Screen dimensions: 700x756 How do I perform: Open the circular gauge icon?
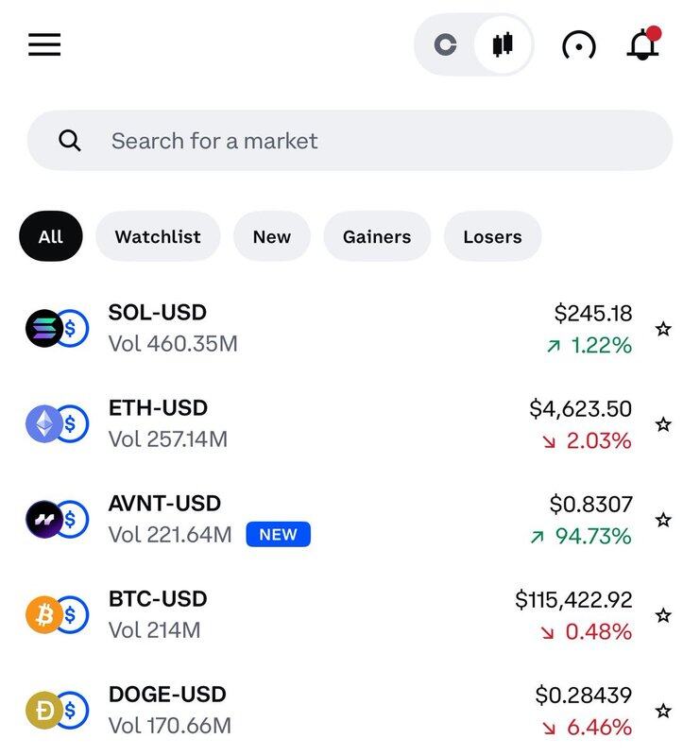579,45
